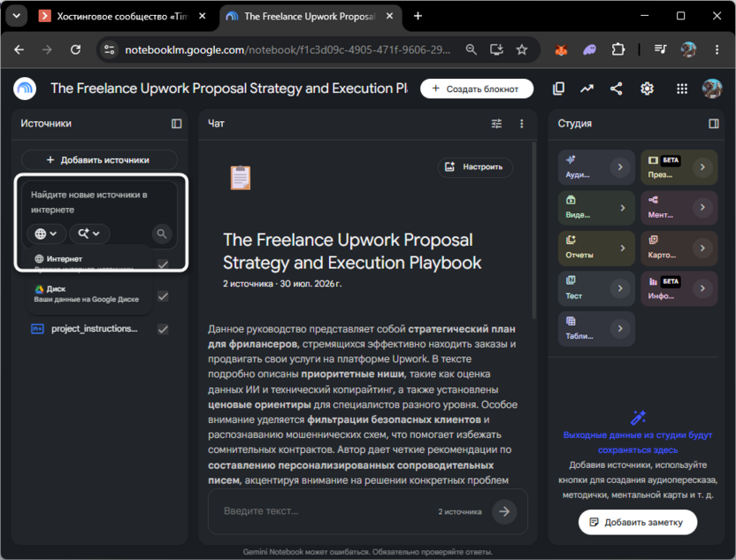Click the chat panel vertical scrollbar

pyautogui.click(x=533, y=230)
